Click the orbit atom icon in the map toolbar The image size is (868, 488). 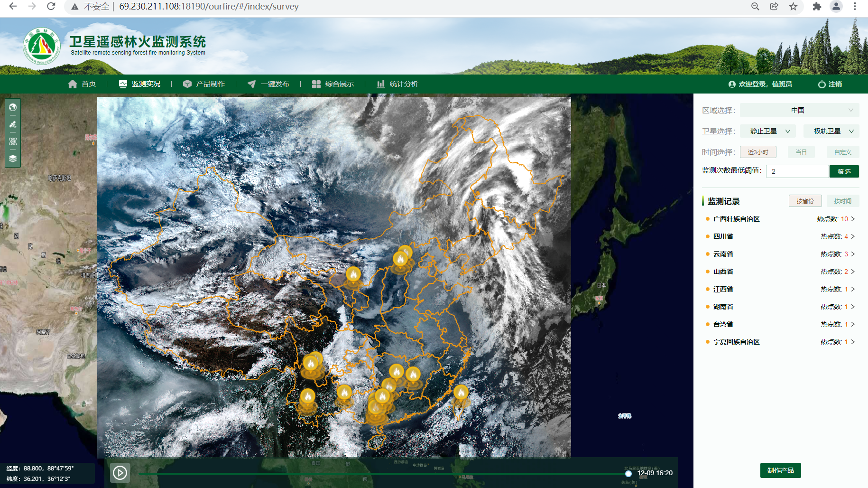coord(13,141)
